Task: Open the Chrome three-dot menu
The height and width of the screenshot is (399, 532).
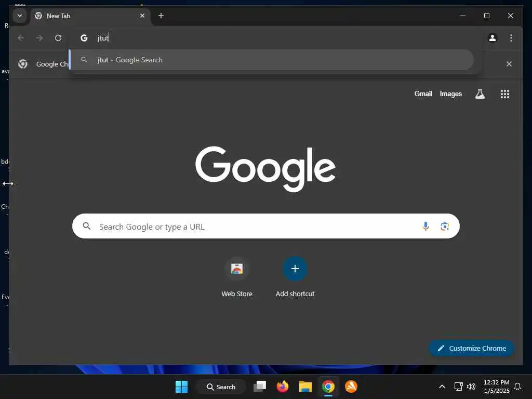Action: pyautogui.click(x=511, y=38)
